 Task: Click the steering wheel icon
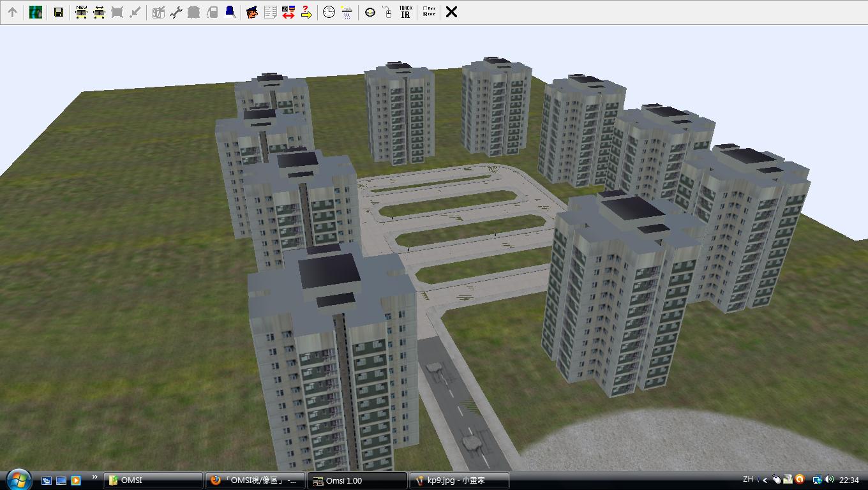coord(370,12)
